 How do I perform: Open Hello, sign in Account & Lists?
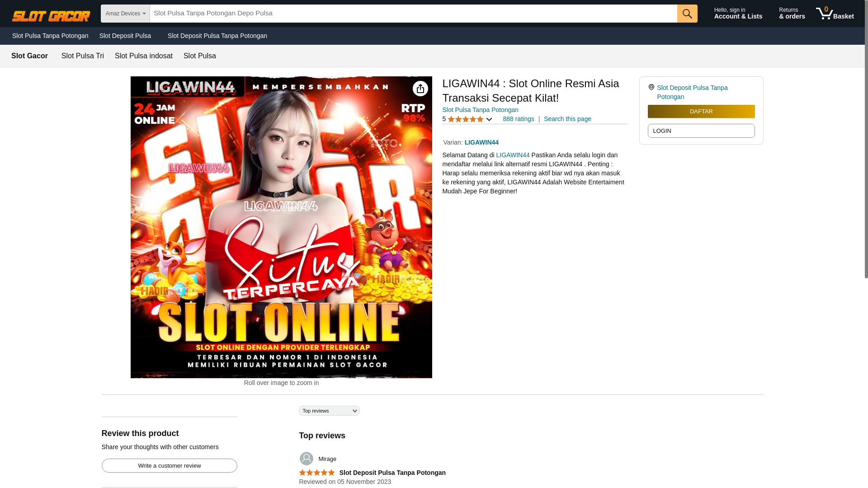[738, 14]
